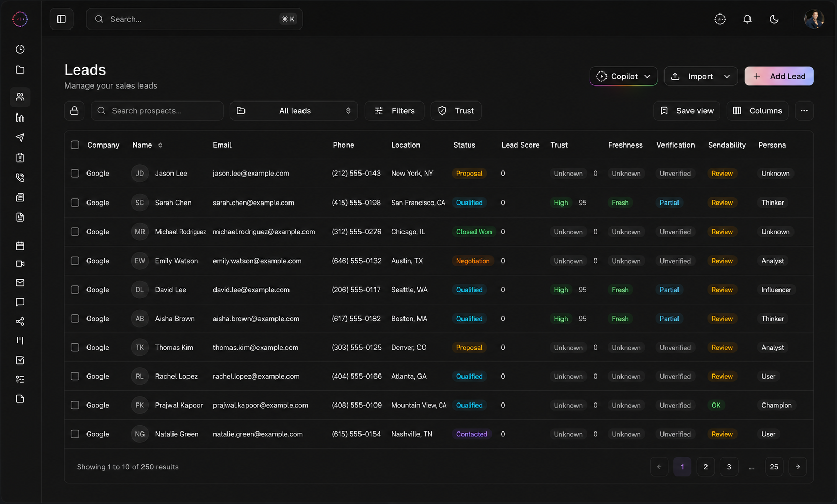Expand the Copilot dropdown
This screenshot has width=837, height=504.
(x=623, y=76)
